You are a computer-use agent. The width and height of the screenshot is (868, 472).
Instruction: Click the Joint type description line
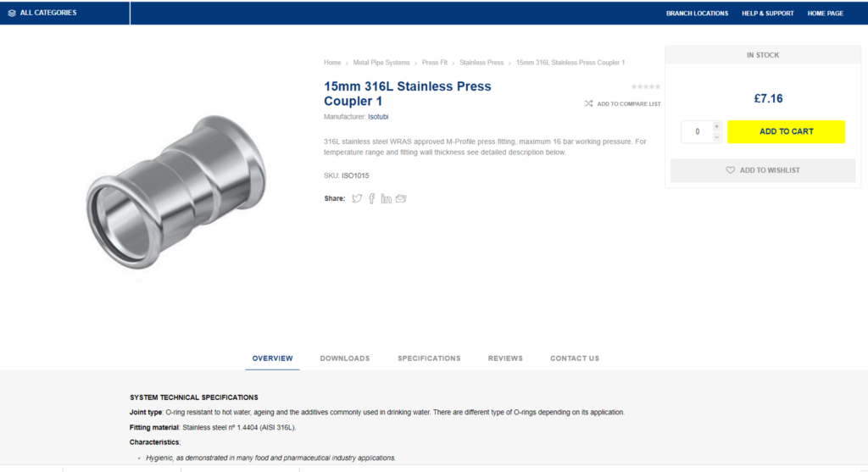point(377,412)
